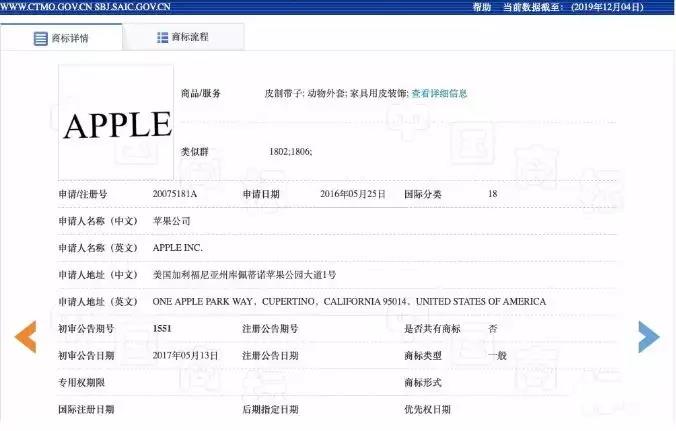Screen dimensions: 676x431
Task: Open the 商标详情 tab
Action: click(x=61, y=38)
